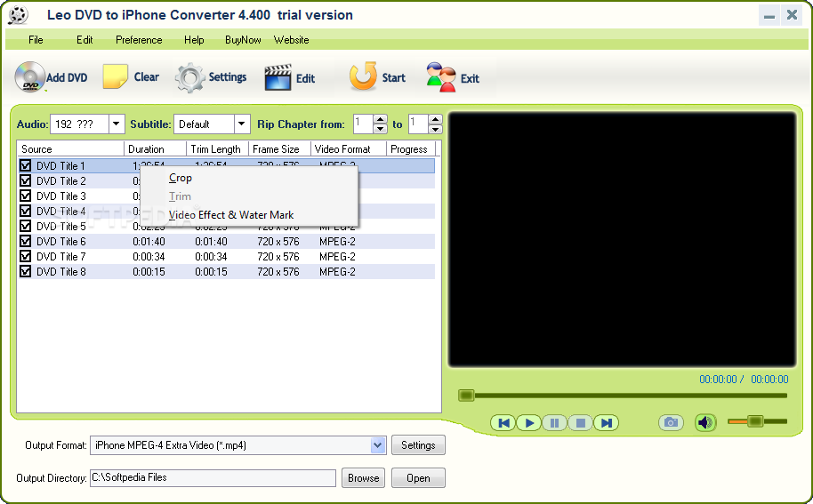The width and height of the screenshot is (813, 504).
Task: Play the preview video
Action: (x=529, y=423)
